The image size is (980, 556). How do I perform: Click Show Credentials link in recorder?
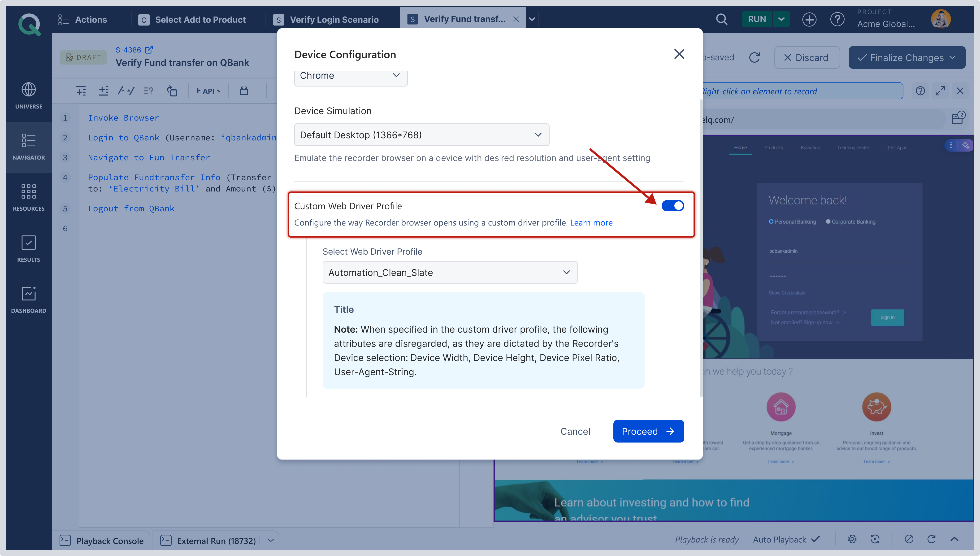coord(786,293)
